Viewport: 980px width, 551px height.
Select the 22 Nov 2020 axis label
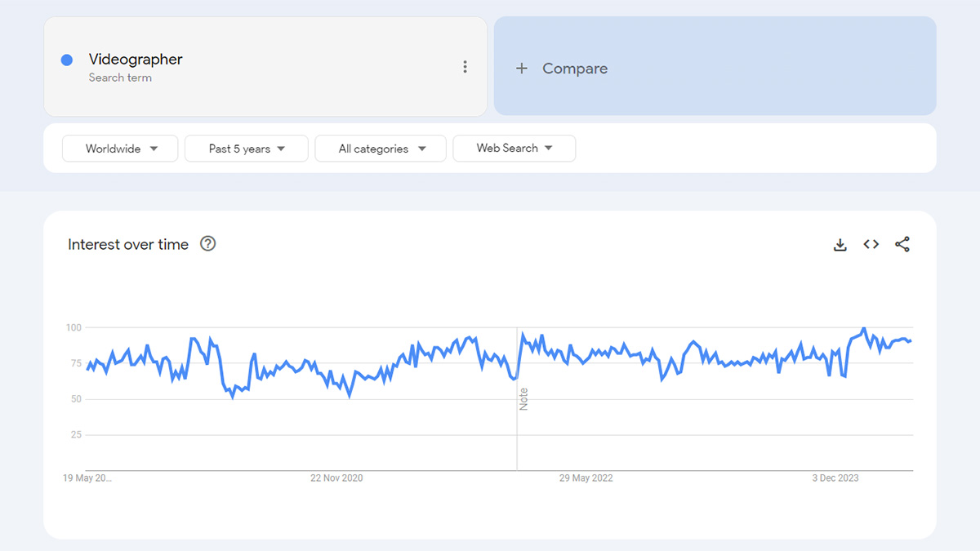tap(336, 478)
